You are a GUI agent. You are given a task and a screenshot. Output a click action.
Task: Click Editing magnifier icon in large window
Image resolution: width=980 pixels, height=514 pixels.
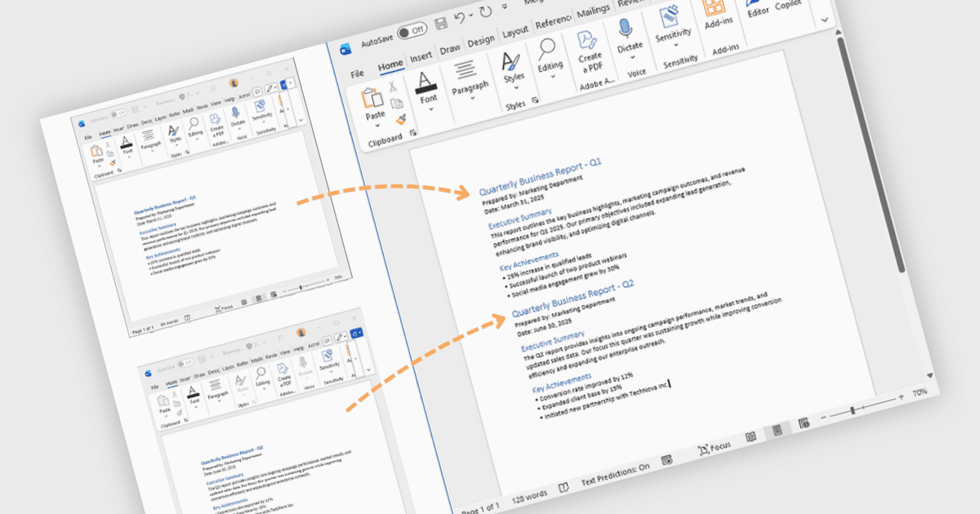coord(546,48)
